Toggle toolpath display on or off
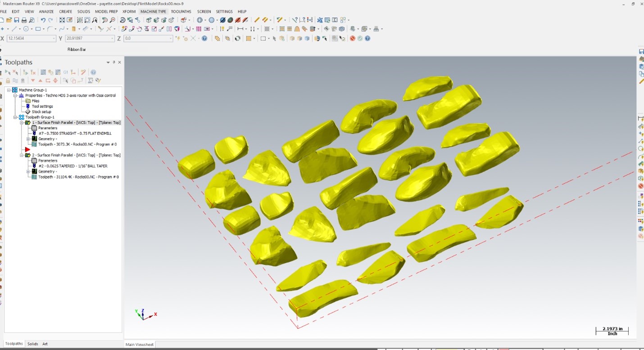Screen dimensions: 644x350 pos(15,80)
